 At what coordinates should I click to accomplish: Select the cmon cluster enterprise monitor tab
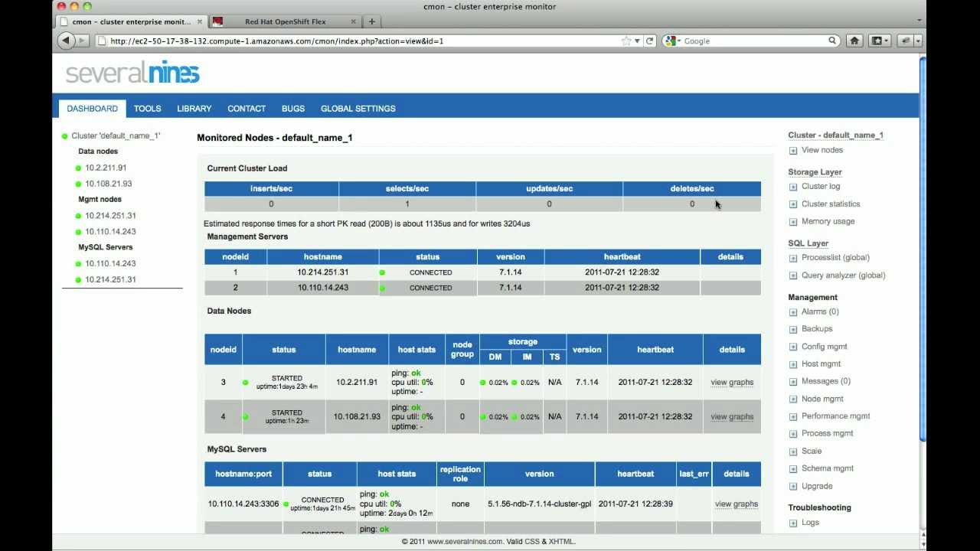(x=131, y=21)
